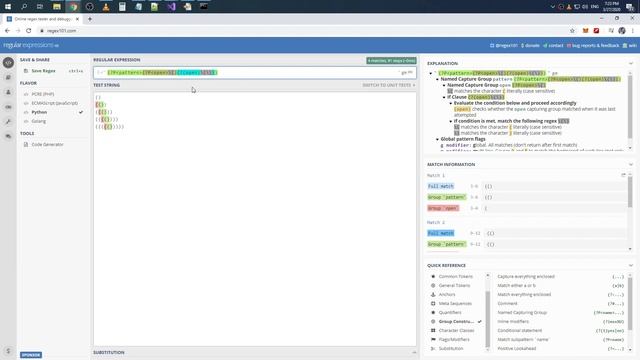This screenshot has width=640, height=360.
Task: Open the regex debugger sidebar icon
Action: coord(8,107)
